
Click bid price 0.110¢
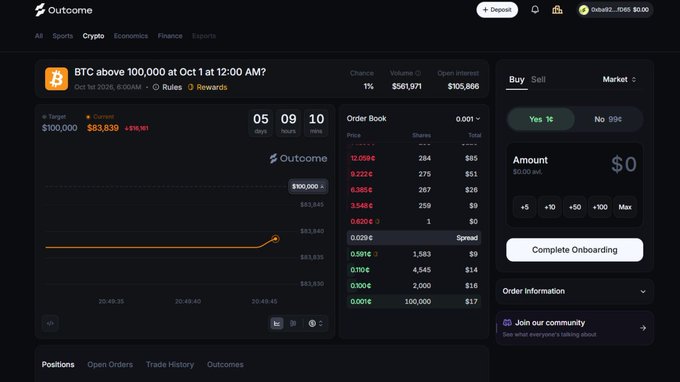click(360, 270)
